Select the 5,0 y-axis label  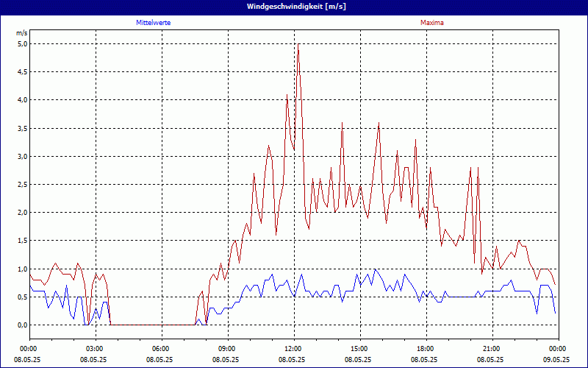click(21, 43)
